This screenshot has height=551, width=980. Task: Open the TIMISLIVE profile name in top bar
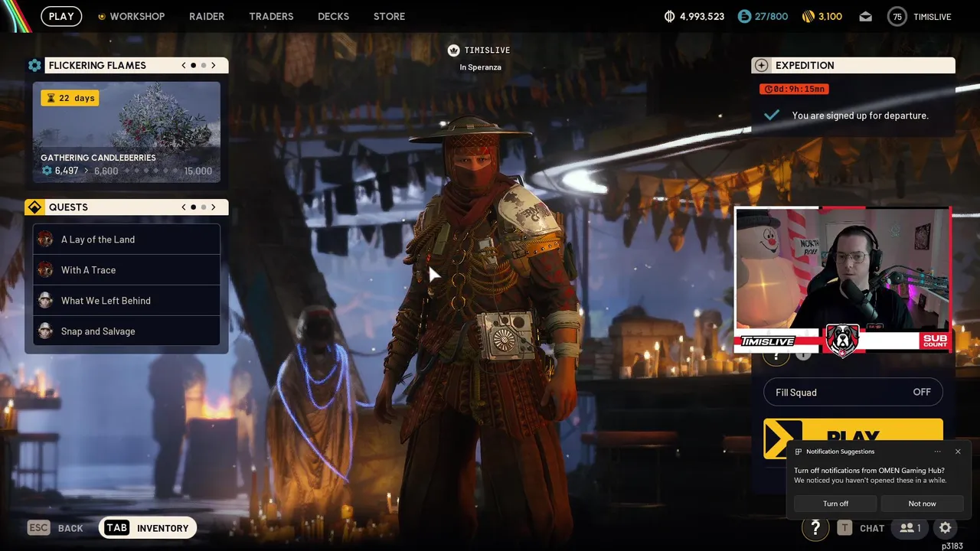point(932,16)
